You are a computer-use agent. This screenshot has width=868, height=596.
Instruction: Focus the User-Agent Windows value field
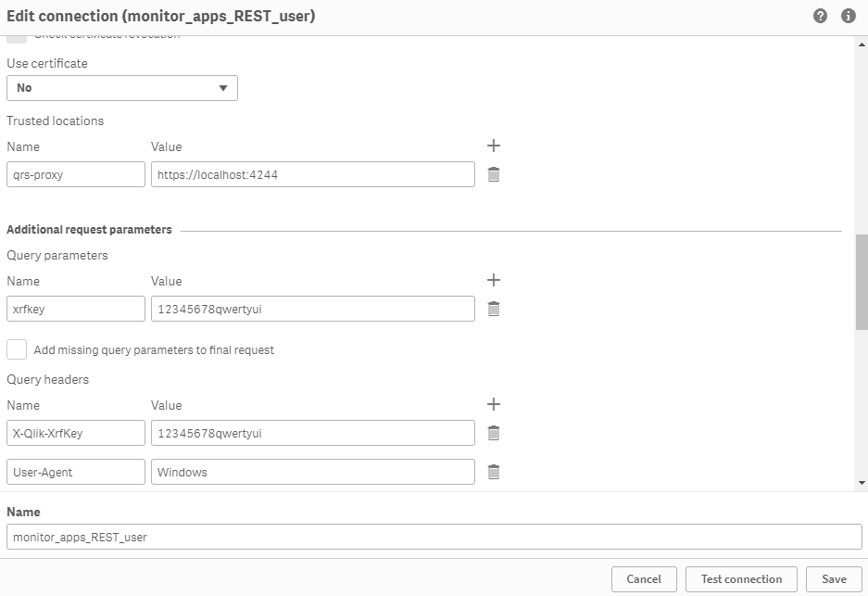313,472
